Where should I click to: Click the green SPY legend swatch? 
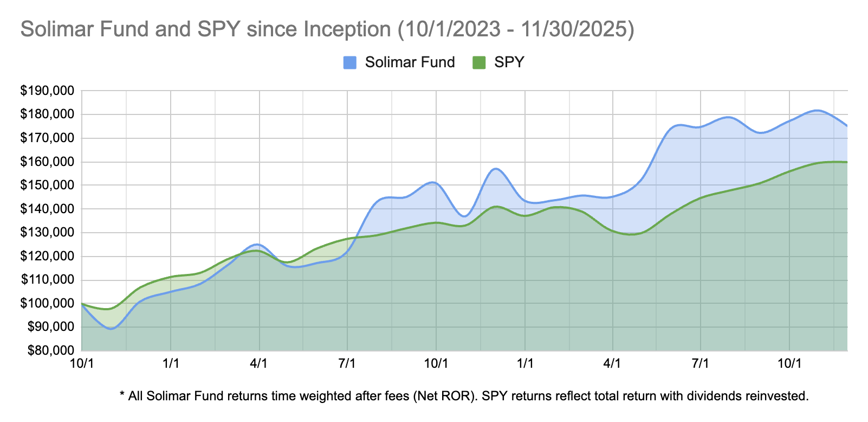pyautogui.click(x=479, y=62)
